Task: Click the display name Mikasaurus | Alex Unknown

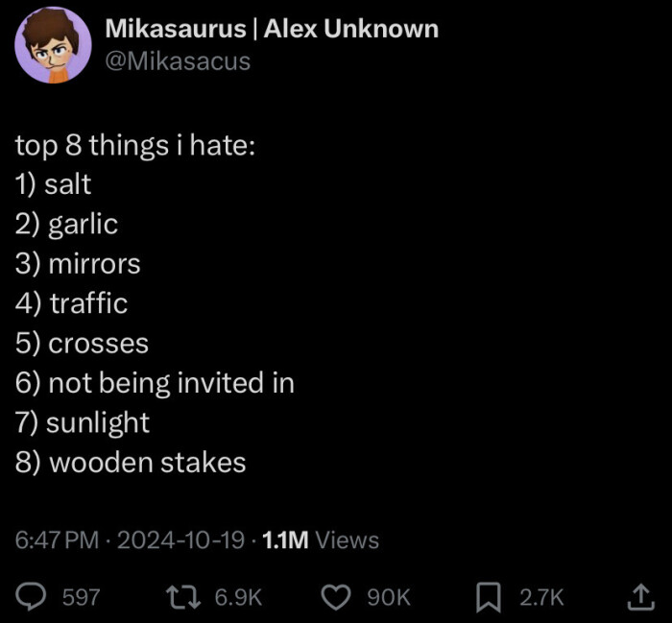Action: point(271,29)
